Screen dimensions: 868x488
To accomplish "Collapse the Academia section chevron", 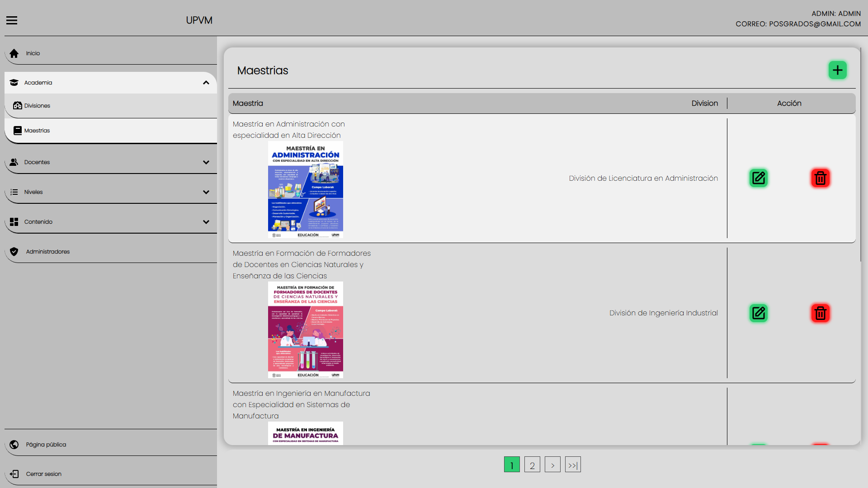I will coord(206,83).
